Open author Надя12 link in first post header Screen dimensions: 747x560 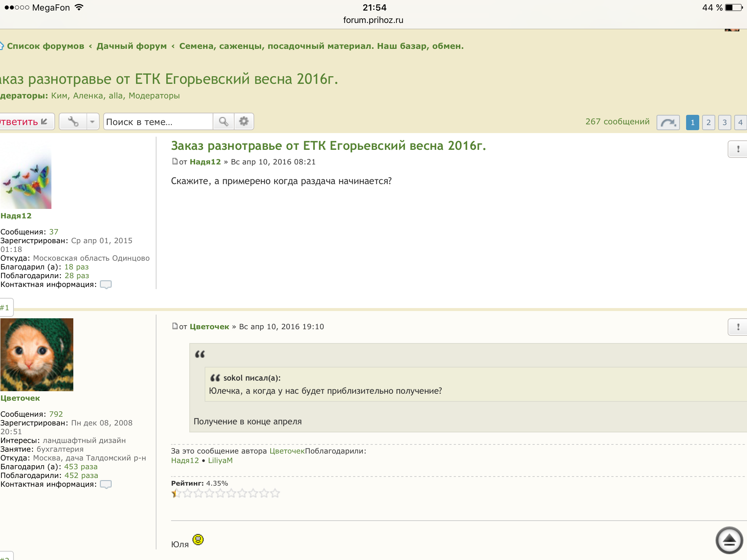pyautogui.click(x=205, y=162)
